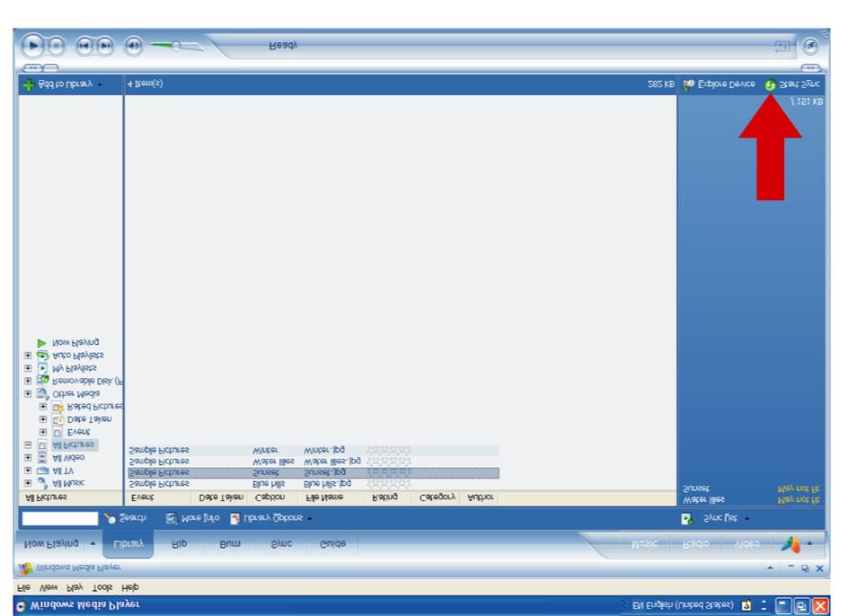The image size is (848, 616).
Task: Select Water lilies in the sync list
Action: (x=704, y=500)
